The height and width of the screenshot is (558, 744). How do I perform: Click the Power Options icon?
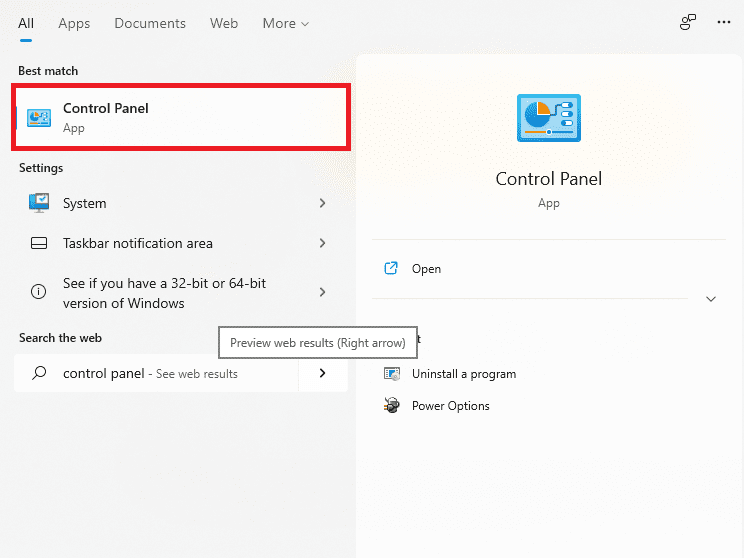point(392,405)
